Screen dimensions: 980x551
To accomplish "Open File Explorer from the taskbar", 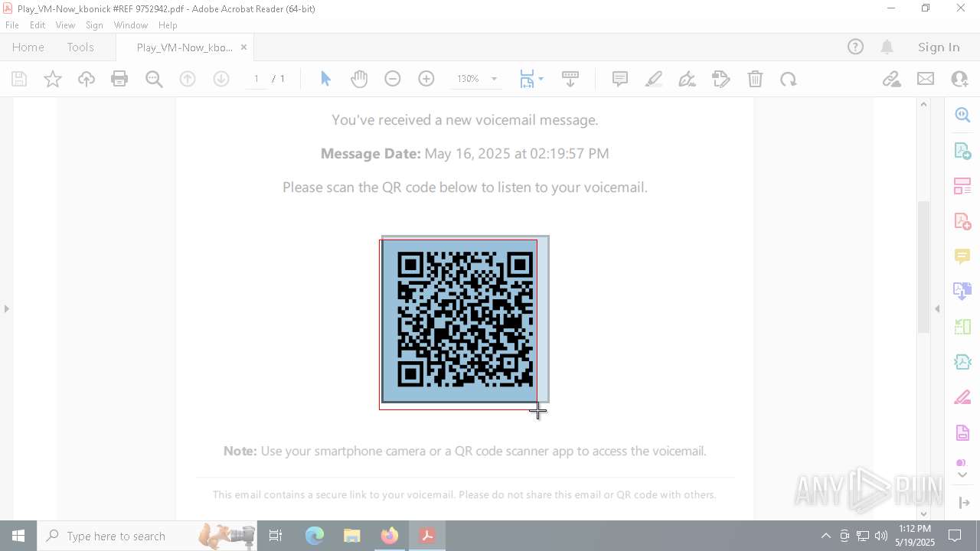I will [x=352, y=536].
